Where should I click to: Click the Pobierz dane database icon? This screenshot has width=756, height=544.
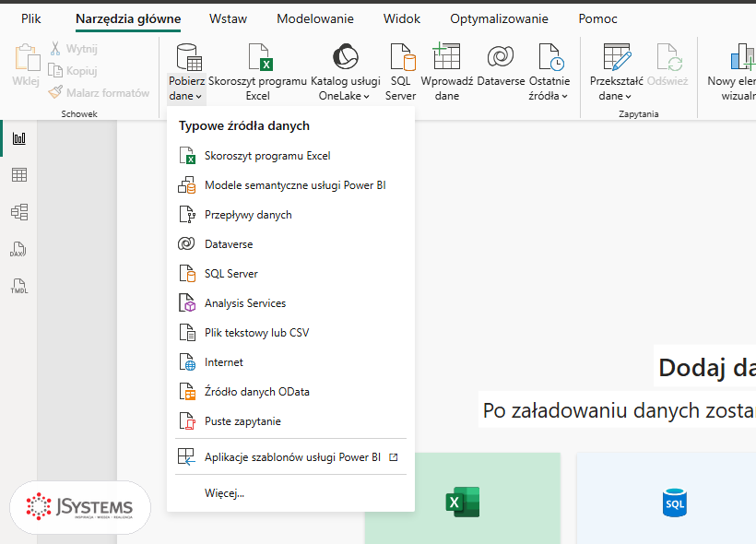point(189,57)
